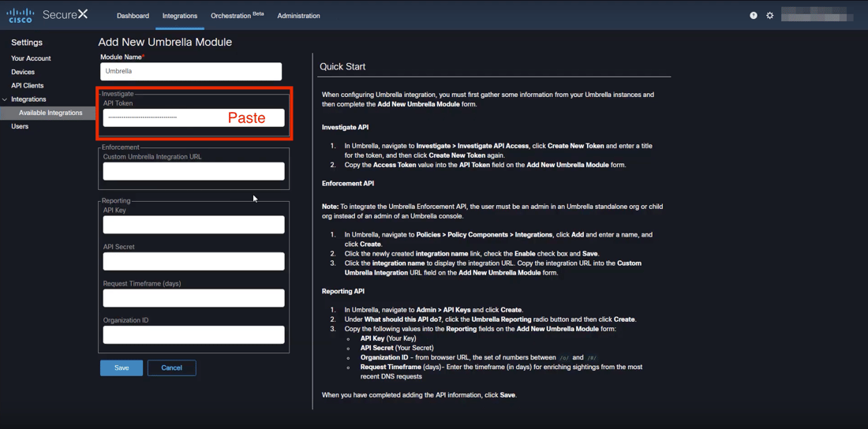The image size is (868, 429).
Task: Focus the Investigate API Token field
Action: tap(194, 118)
